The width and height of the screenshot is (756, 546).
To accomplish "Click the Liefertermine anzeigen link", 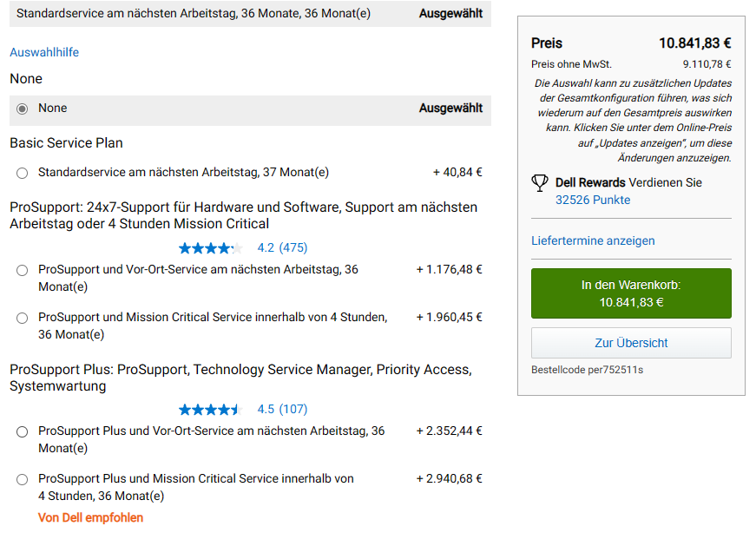I will (x=593, y=240).
